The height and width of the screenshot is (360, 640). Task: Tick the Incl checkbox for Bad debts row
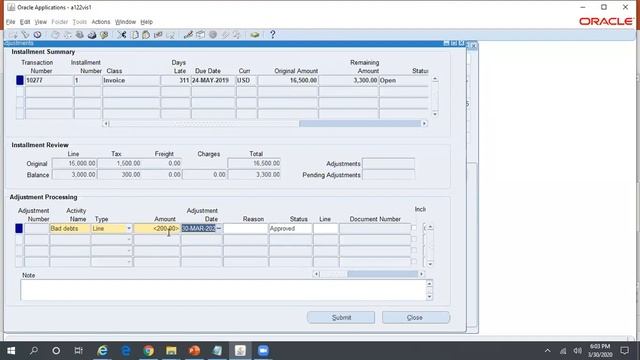[x=413, y=228]
